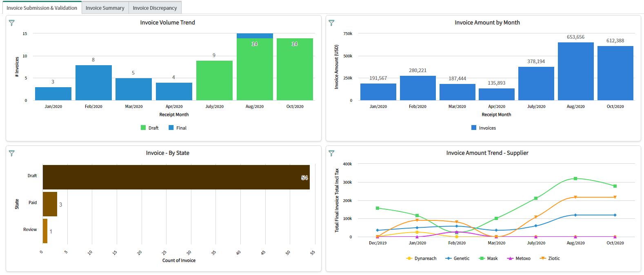Click filter icon on Invoice Volume Trend panel

coord(12,23)
